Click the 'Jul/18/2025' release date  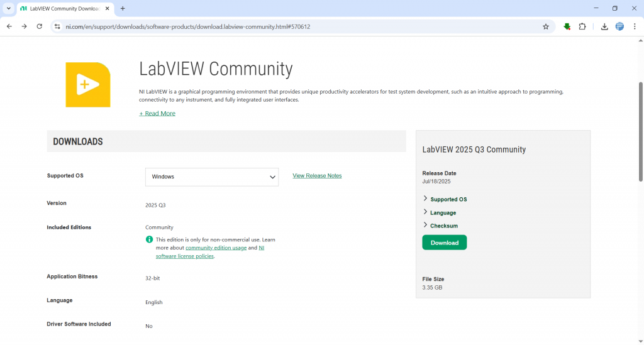click(436, 182)
